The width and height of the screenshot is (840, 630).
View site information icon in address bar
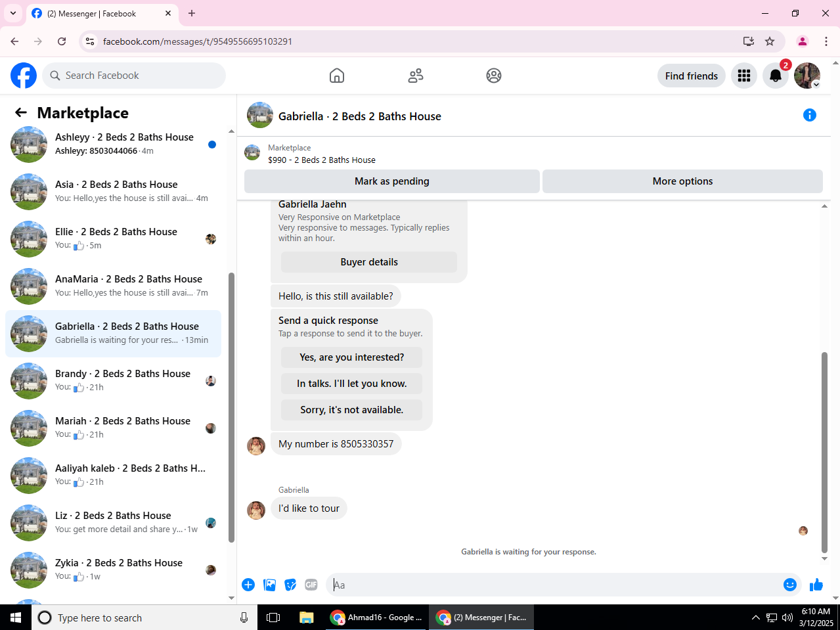point(90,41)
